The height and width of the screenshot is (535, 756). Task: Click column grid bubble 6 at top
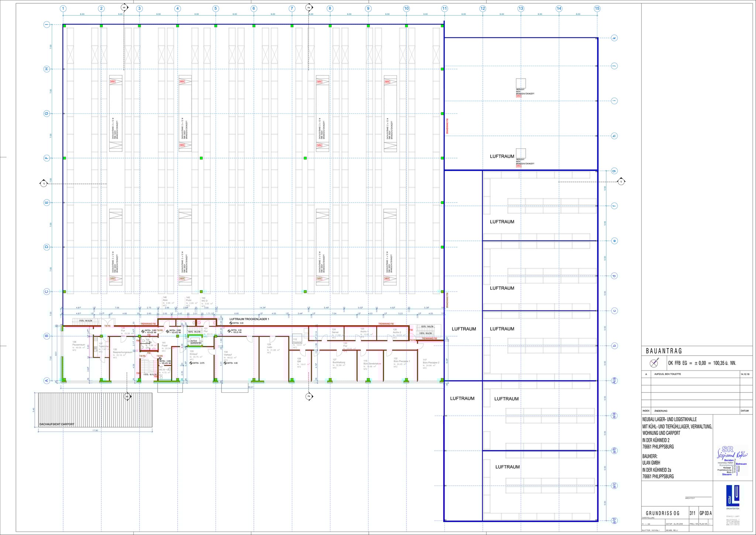click(x=254, y=8)
